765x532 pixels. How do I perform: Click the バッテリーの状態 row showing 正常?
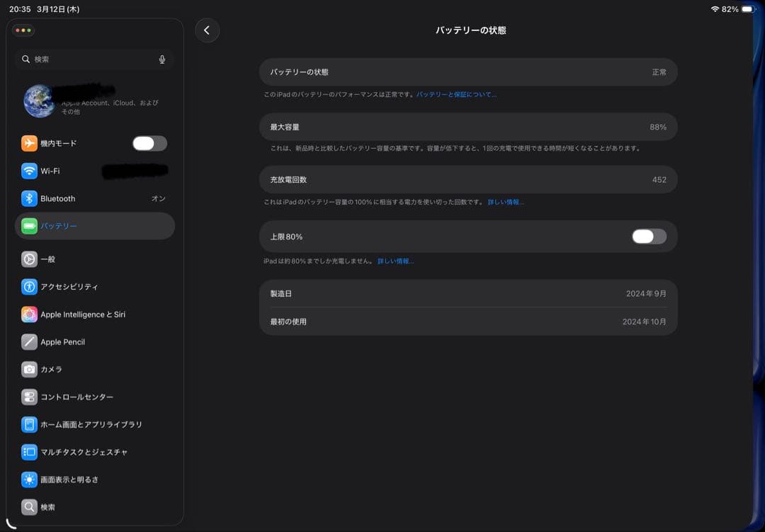[468, 72]
